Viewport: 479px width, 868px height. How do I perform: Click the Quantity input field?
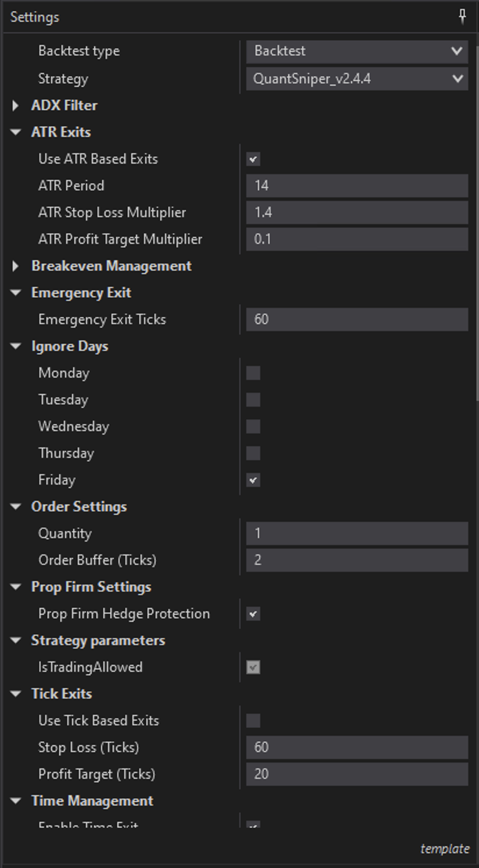(357, 533)
